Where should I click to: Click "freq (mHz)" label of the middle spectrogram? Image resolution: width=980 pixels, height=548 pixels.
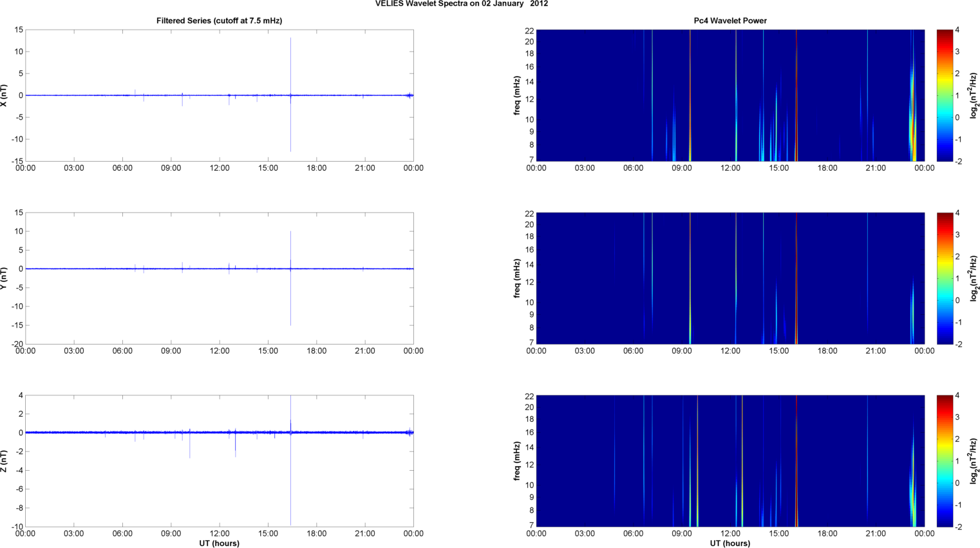[517, 278]
